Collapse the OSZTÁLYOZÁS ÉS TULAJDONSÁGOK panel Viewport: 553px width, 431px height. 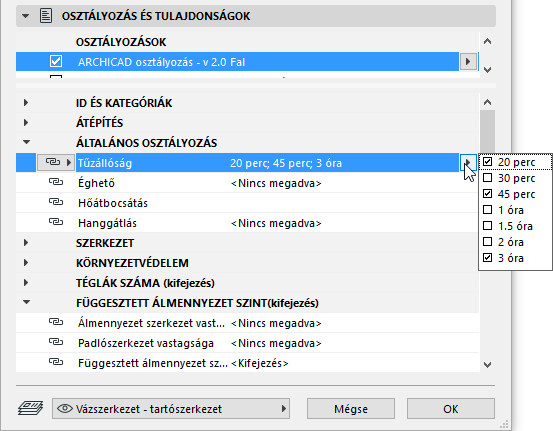[x=25, y=16]
